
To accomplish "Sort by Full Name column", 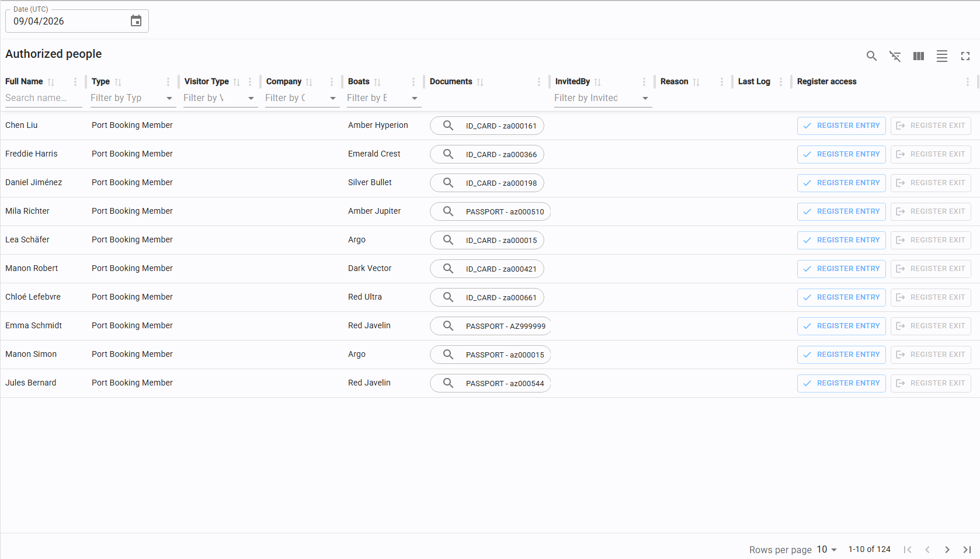I will click(51, 82).
